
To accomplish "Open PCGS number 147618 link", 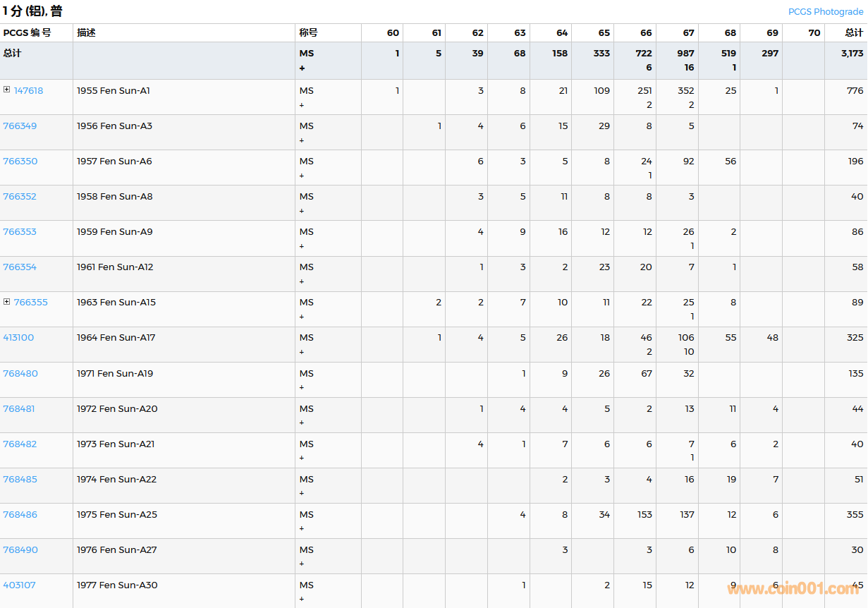I will [28, 91].
